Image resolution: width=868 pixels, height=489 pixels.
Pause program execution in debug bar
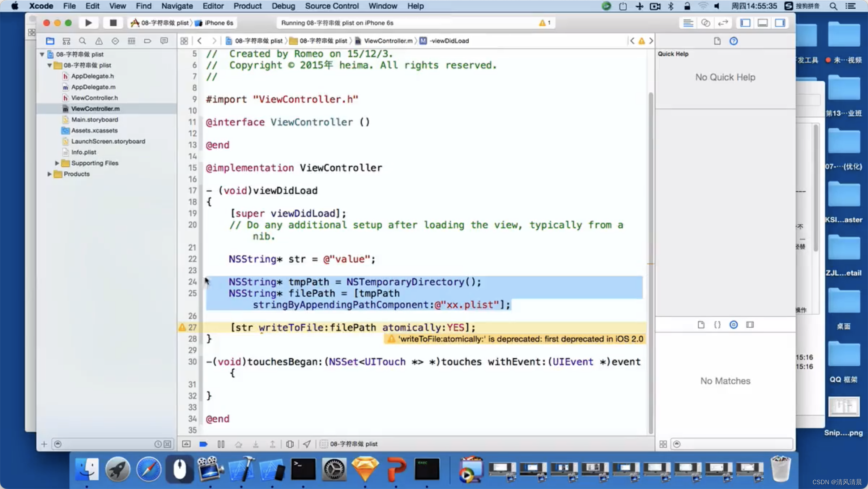pyautogui.click(x=221, y=444)
